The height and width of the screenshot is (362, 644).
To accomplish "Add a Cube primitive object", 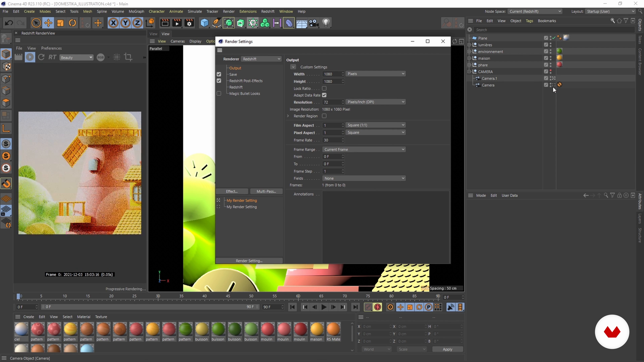I will [x=204, y=23].
